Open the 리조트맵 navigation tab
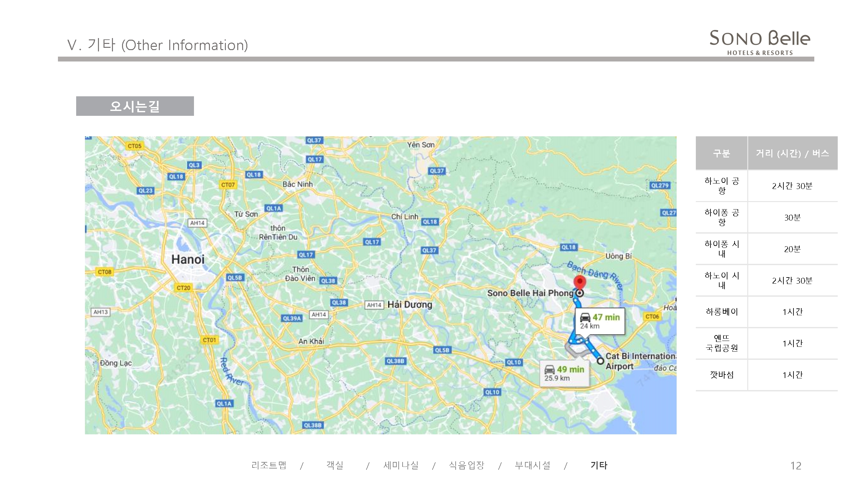868x488 pixels. (x=269, y=465)
